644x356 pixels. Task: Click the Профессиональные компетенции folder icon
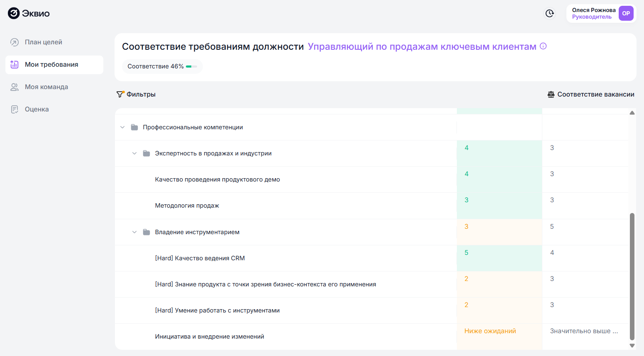[x=134, y=127]
